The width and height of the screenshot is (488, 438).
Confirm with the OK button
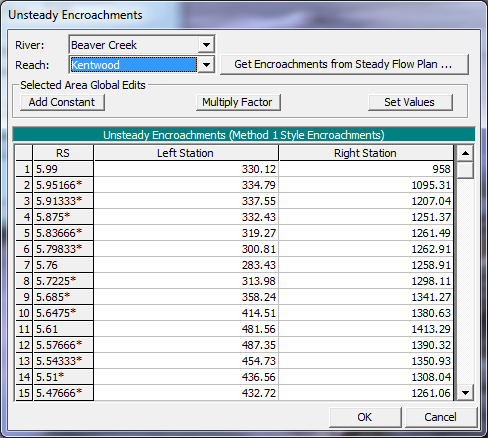click(365, 417)
